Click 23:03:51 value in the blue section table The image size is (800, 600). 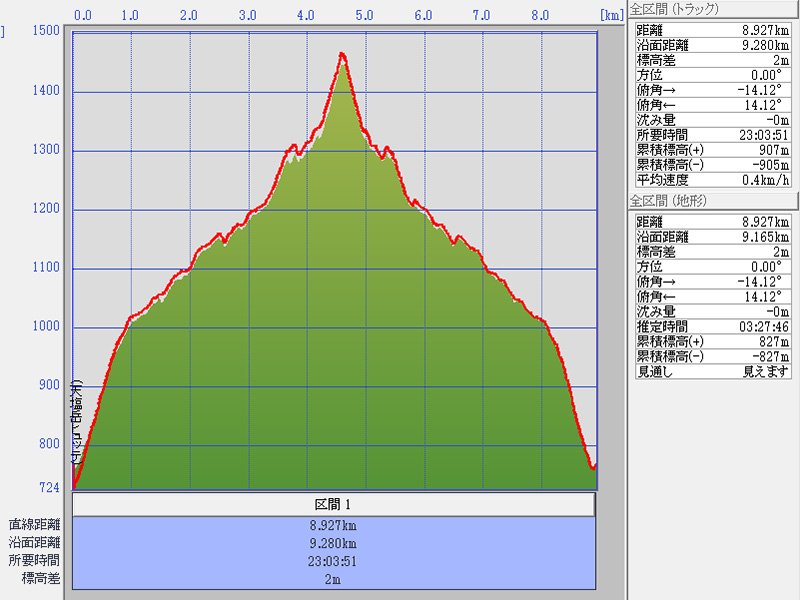[x=334, y=561]
